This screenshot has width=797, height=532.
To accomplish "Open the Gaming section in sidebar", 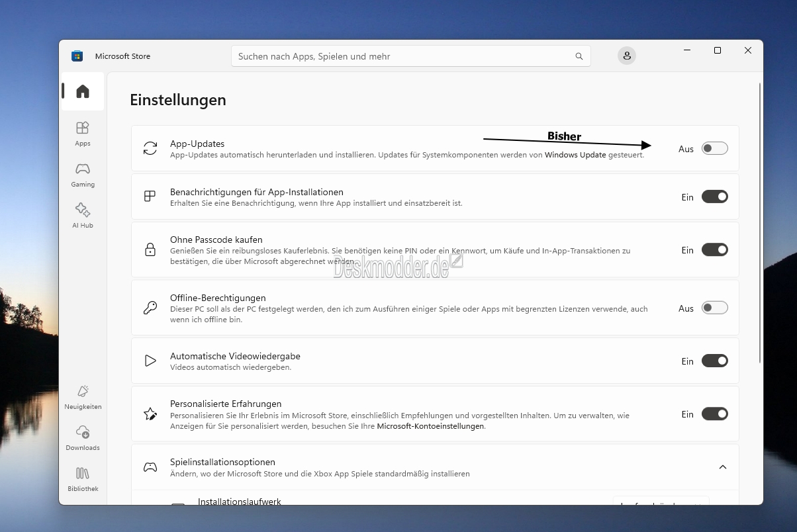I will [x=83, y=175].
